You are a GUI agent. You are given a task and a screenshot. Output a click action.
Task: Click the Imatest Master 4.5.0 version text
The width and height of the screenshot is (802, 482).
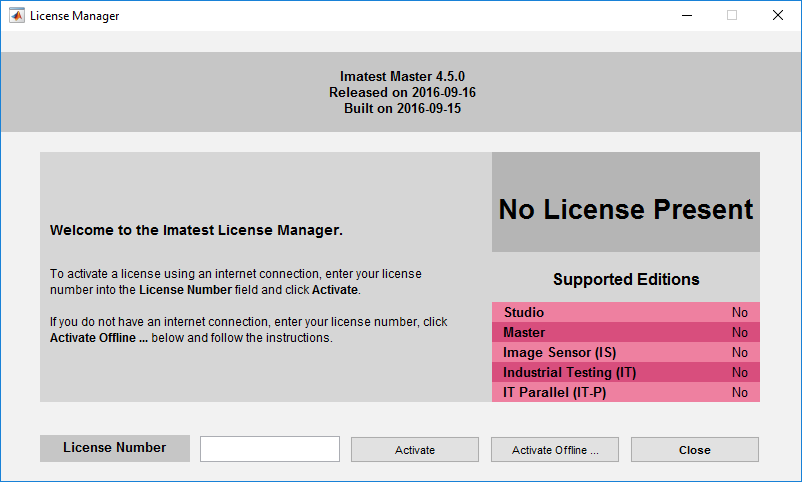click(402, 76)
